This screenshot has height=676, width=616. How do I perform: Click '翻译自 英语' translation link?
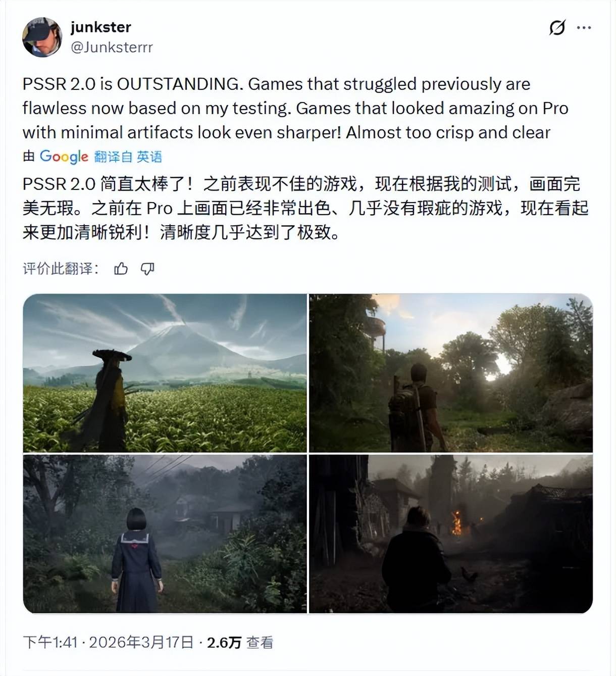(128, 157)
